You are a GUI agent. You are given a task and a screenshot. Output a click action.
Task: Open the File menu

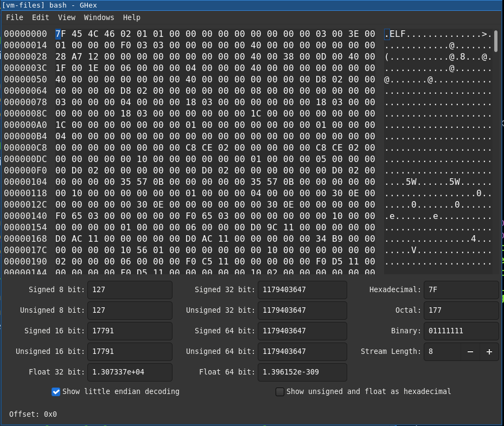[15, 17]
